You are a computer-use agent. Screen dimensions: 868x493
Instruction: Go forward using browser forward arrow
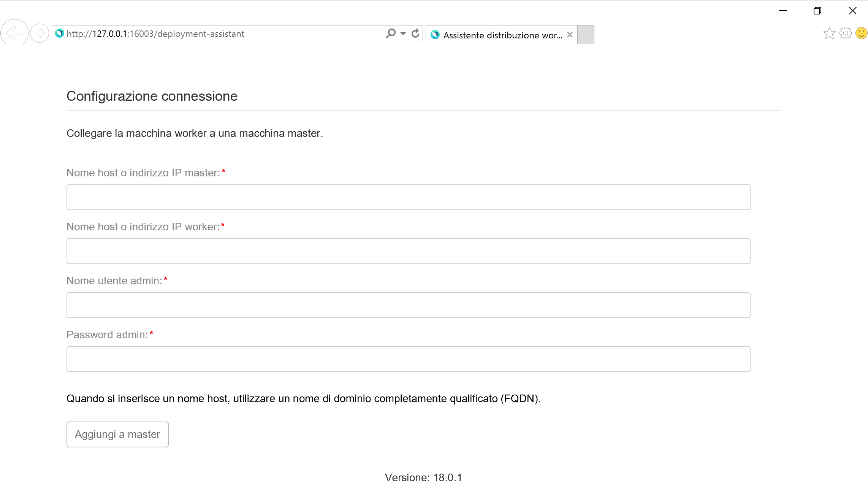40,33
